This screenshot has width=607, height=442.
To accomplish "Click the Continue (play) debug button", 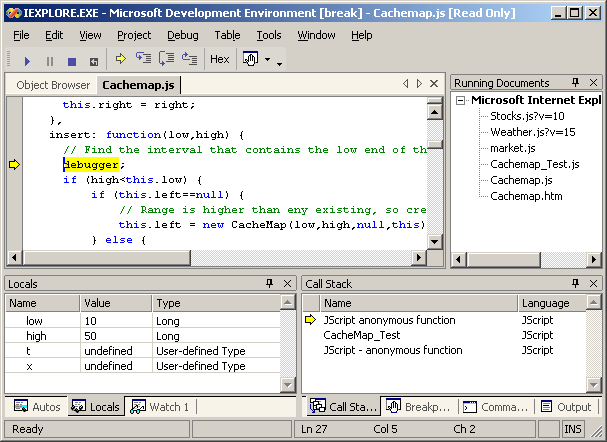I will (x=27, y=61).
